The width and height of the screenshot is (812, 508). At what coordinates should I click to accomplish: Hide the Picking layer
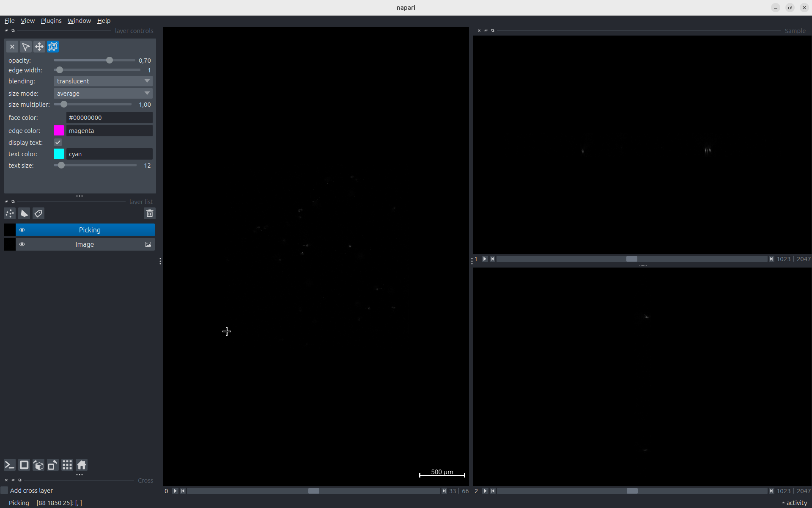tap(22, 229)
